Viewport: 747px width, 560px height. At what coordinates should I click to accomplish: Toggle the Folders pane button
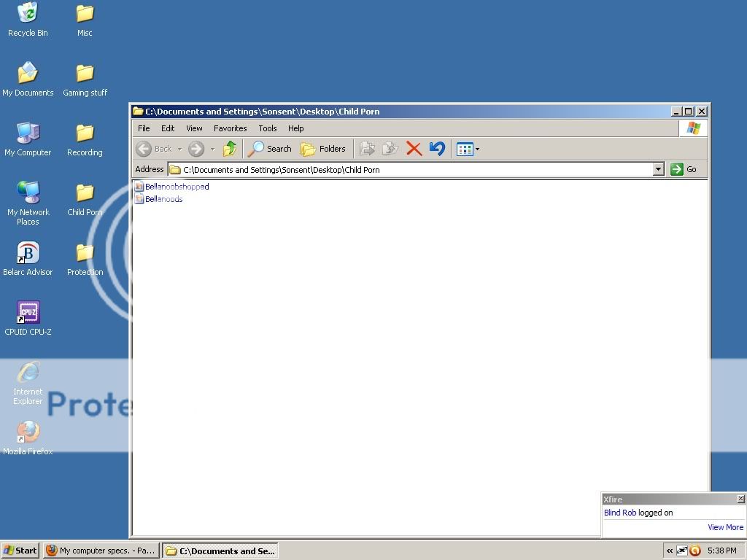pos(323,149)
